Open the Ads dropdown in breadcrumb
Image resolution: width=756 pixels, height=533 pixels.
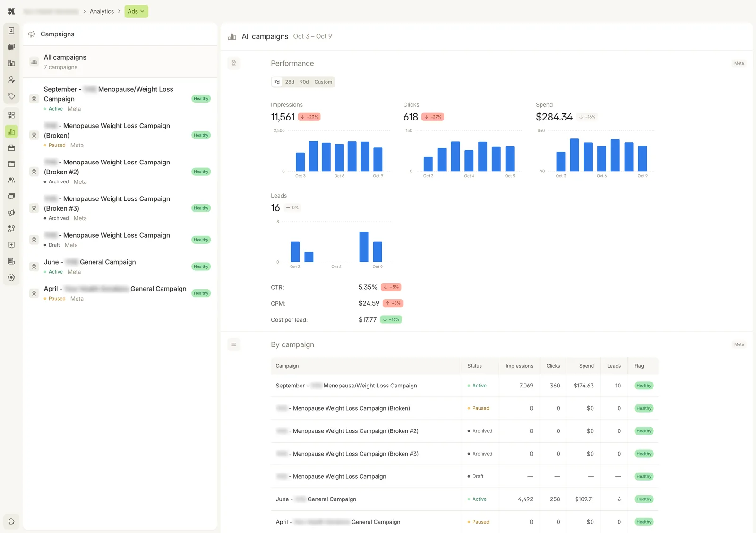[x=136, y=11]
